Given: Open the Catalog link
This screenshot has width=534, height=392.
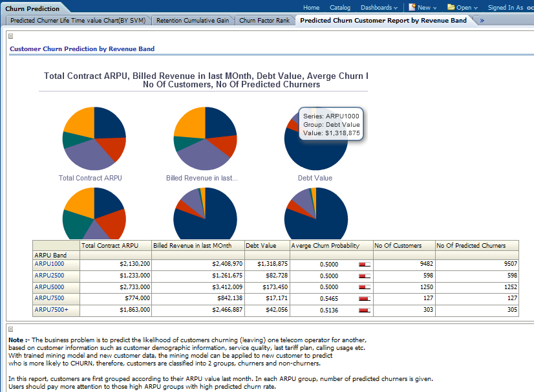Looking at the screenshot, I should tap(340, 8).
